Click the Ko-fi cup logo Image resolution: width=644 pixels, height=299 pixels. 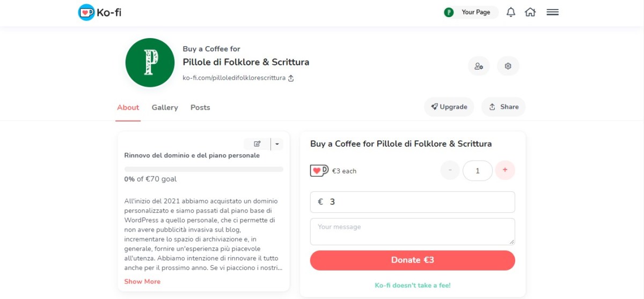pyautogui.click(x=86, y=12)
